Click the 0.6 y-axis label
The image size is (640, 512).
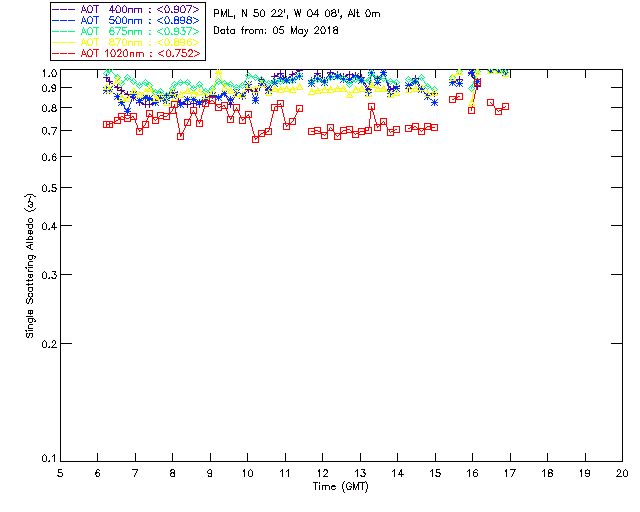click(49, 157)
